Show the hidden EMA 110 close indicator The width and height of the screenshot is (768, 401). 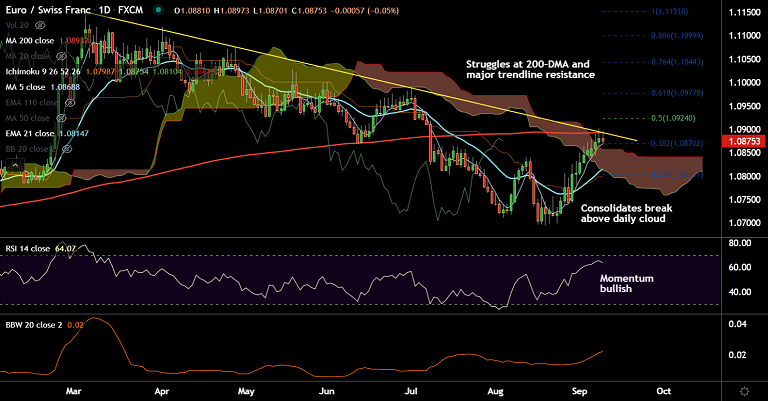[70, 103]
